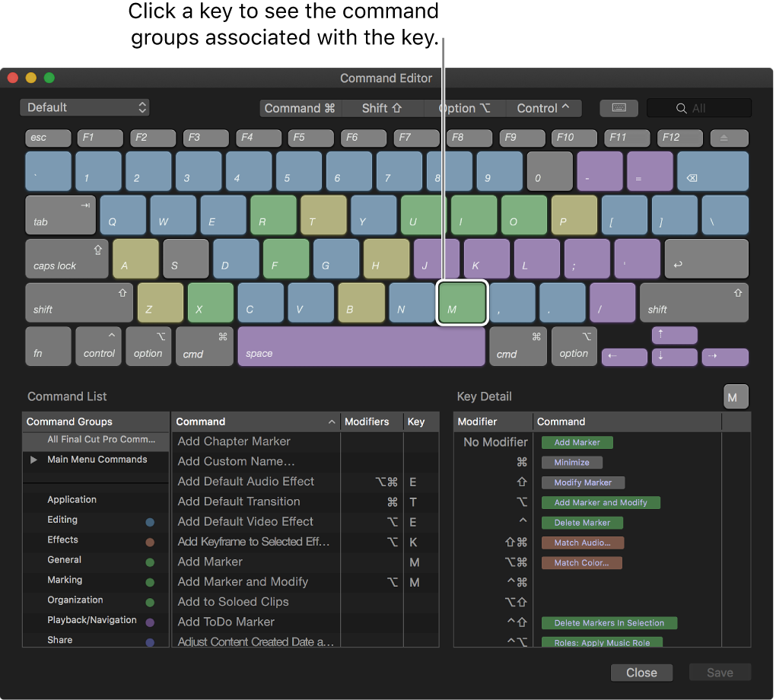Click the eject key at top right of keyboard
This screenshot has width=776, height=700.
pos(728,138)
